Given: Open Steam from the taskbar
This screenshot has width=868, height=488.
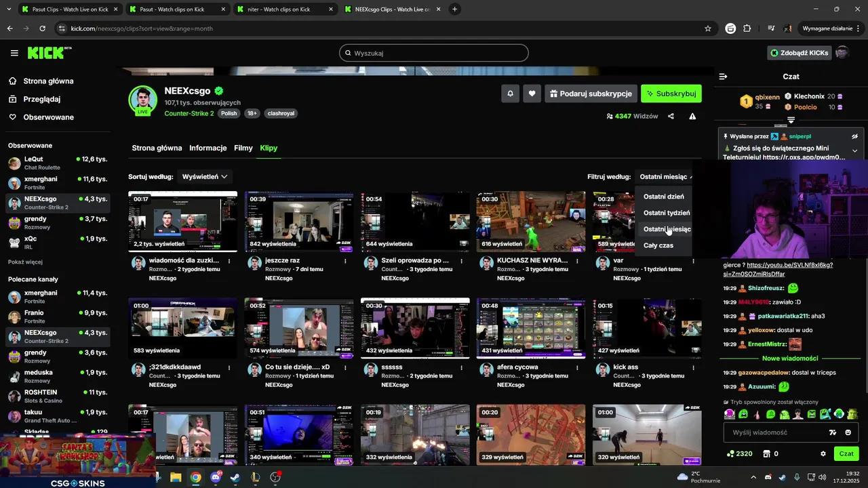Looking at the screenshot, I should click(x=235, y=477).
